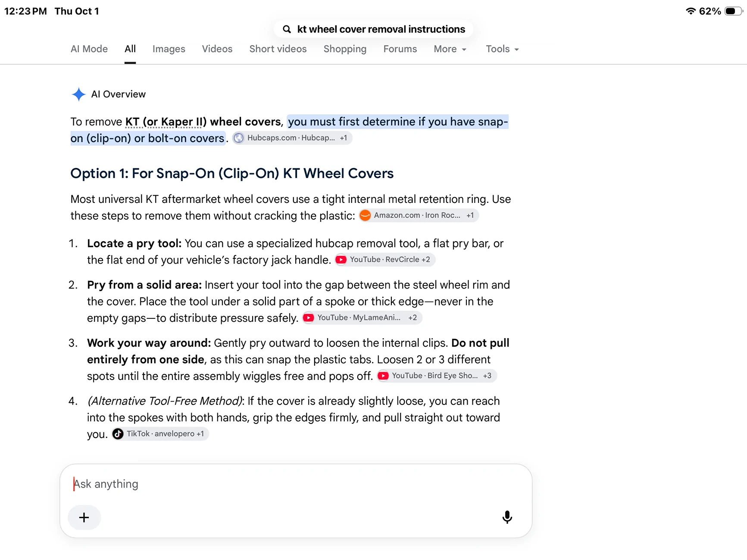Open the Forums tab
The width and height of the screenshot is (747, 560).
click(x=400, y=49)
